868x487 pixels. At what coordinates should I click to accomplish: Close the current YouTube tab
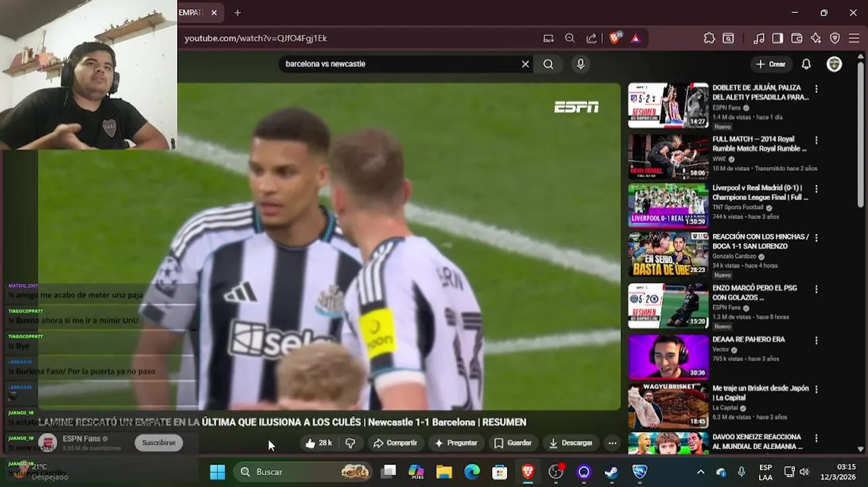click(214, 13)
